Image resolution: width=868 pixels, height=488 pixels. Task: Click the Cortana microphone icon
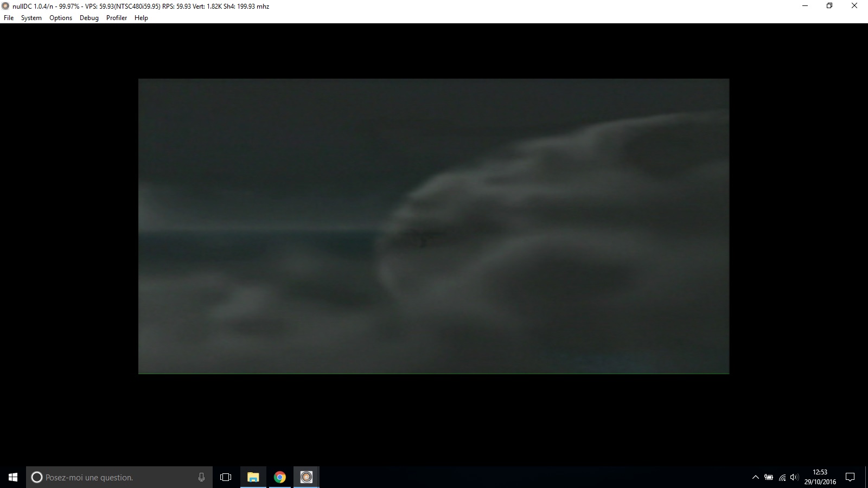click(201, 477)
